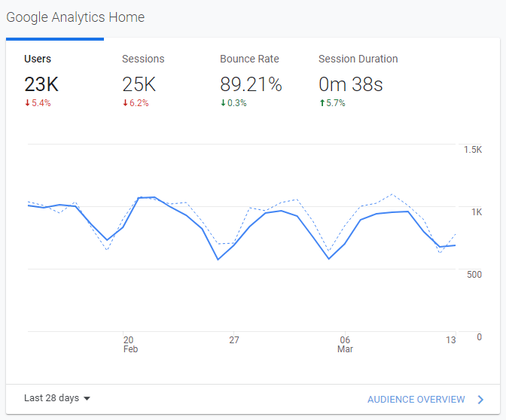Click the red 6.2% decrease indicator
The image size is (506, 420).
pos(136,103)
